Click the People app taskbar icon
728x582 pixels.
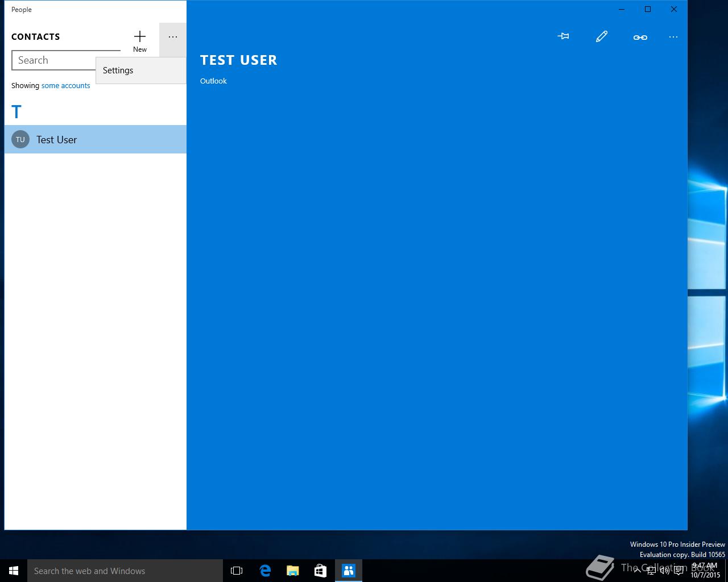(x=349, y=571)
